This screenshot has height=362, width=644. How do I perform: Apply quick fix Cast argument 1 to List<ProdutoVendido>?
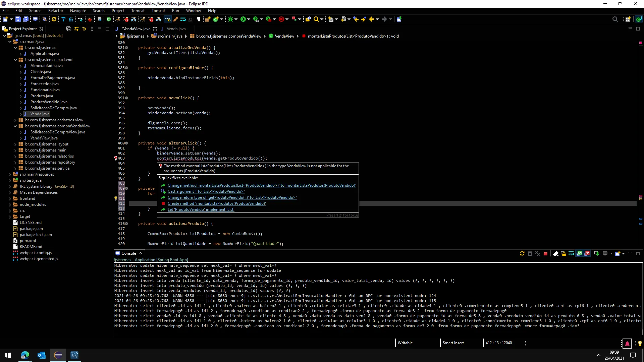(206, 191)
